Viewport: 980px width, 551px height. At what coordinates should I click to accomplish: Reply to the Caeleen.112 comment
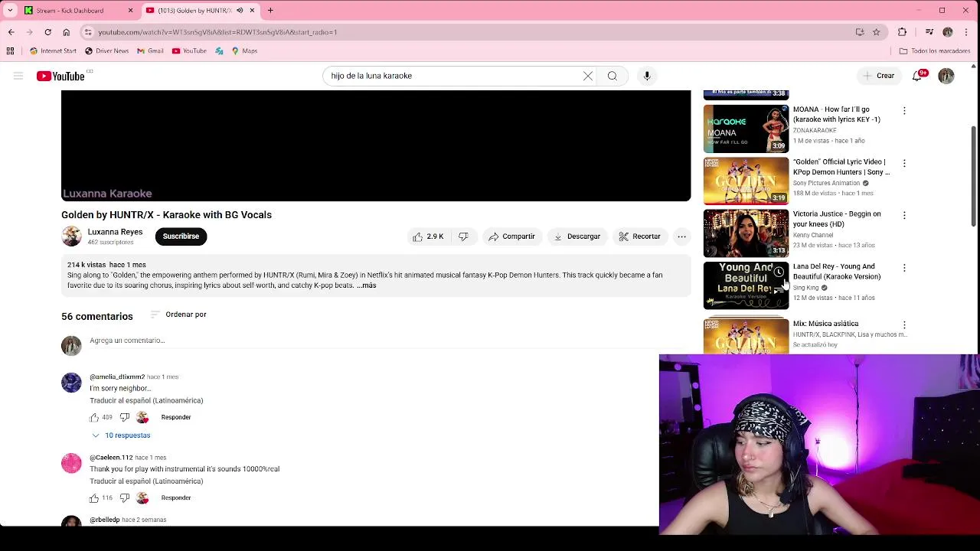pos(176,498)
